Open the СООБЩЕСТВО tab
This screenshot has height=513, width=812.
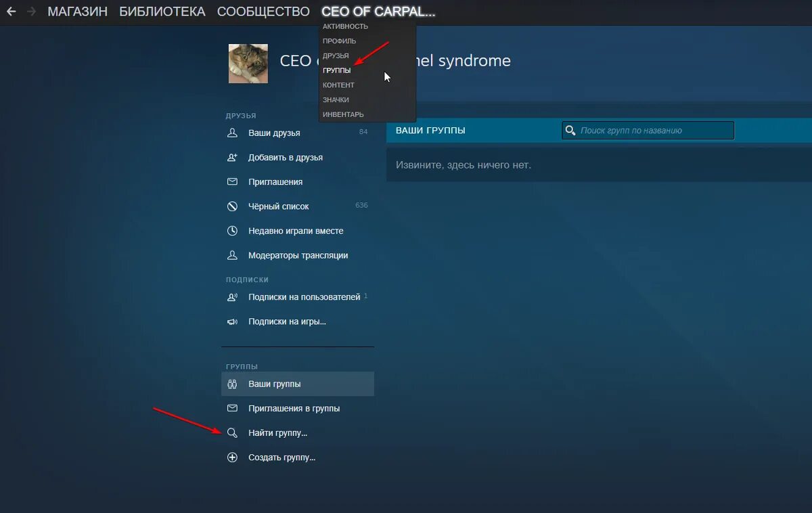(x=263, y=12)
